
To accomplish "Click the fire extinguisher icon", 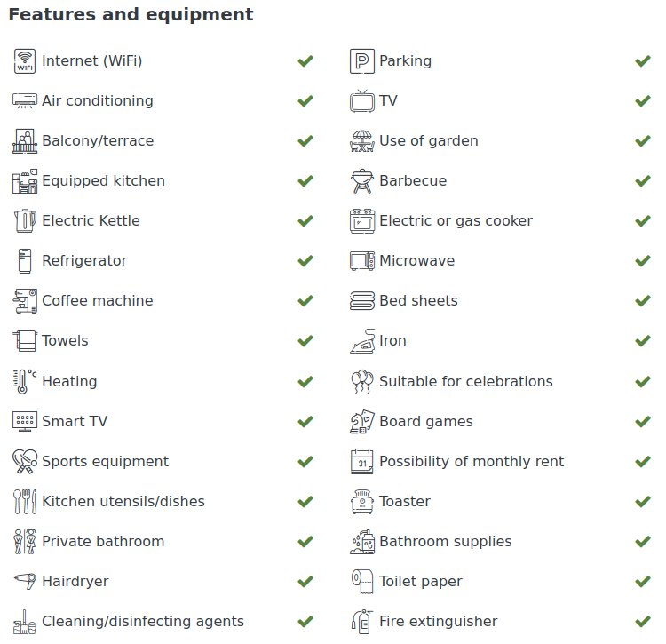I will [x=362, y=622].
